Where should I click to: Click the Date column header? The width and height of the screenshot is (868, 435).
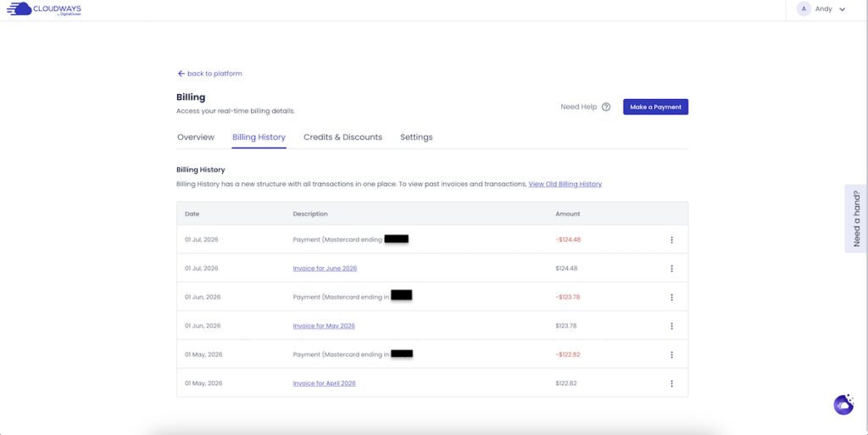(192, 214)
